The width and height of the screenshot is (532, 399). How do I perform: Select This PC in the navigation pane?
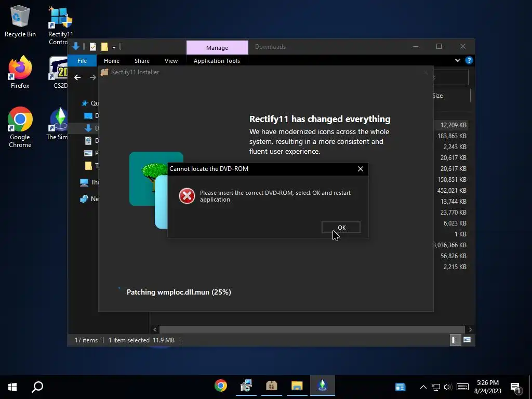click(x=89, y=182)
